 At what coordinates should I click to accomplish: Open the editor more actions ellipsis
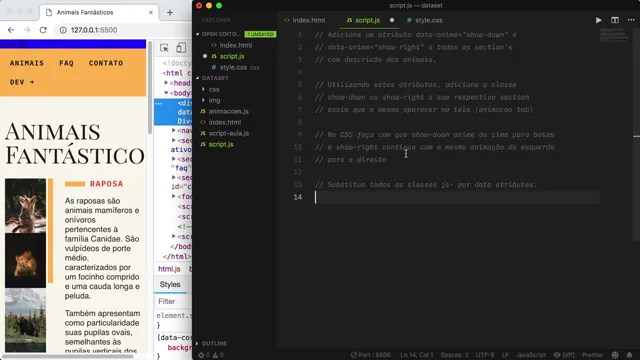(631, 20)
